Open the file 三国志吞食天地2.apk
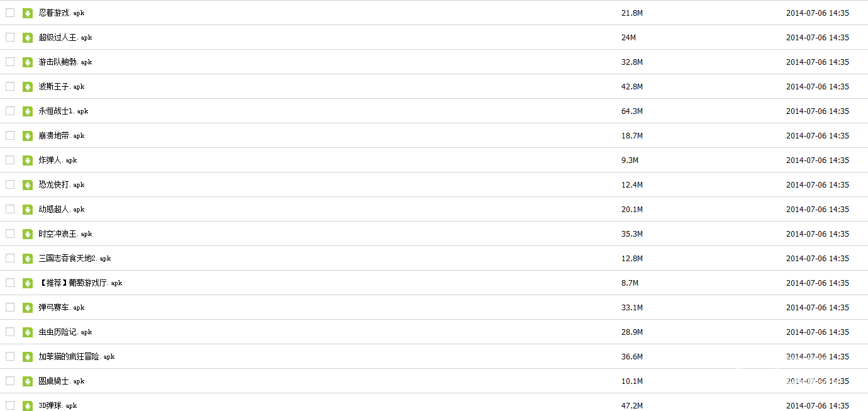This screenshot has width=868, height=411. [x=75, y=259]
